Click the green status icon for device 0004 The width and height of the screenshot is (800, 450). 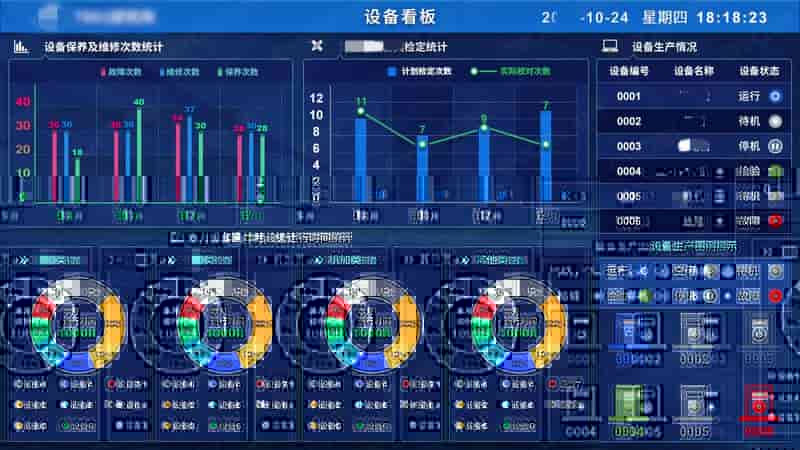click(776, 171)
